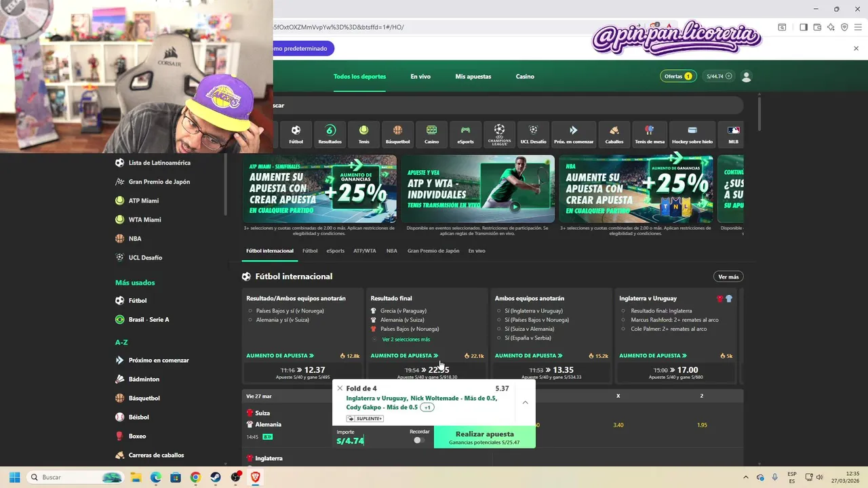Open the Ofertas button

[x=677, y=77]
